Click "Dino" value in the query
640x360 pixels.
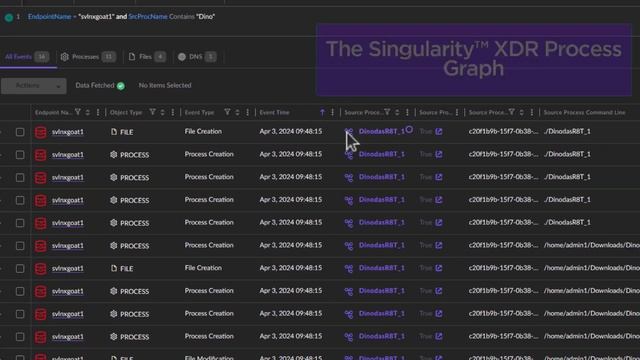205,17
